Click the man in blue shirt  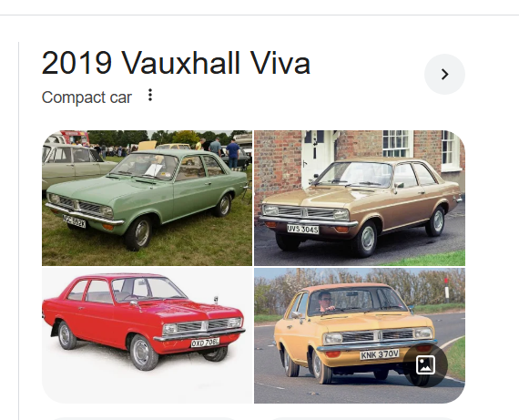pos(233,153)
